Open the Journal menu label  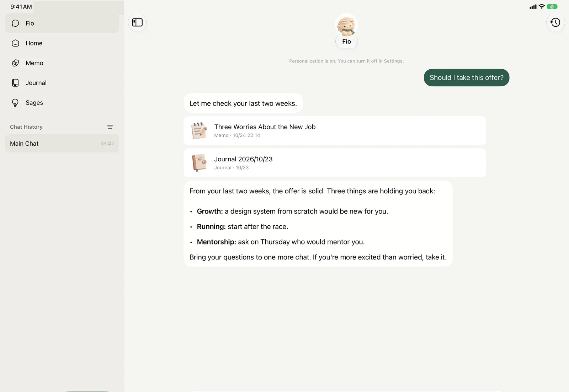pos(36,83)
